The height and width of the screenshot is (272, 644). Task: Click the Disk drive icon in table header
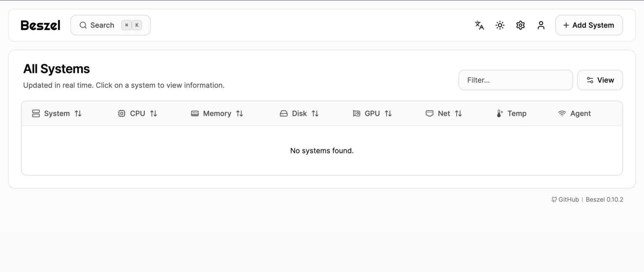(x=284, y=113)
